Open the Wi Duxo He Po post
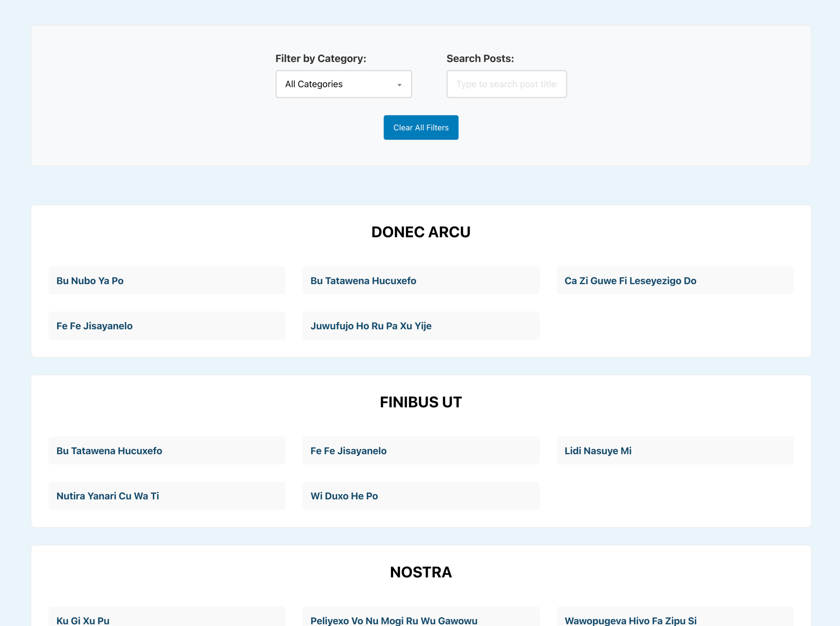The image size is (840, 626). pyautogui.click(x=344, y=496)
